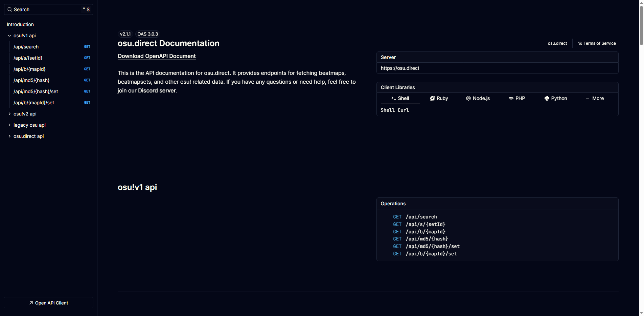Click GET /api/search in Operations list
Screen dimensions: 644x316
(415, 217)
